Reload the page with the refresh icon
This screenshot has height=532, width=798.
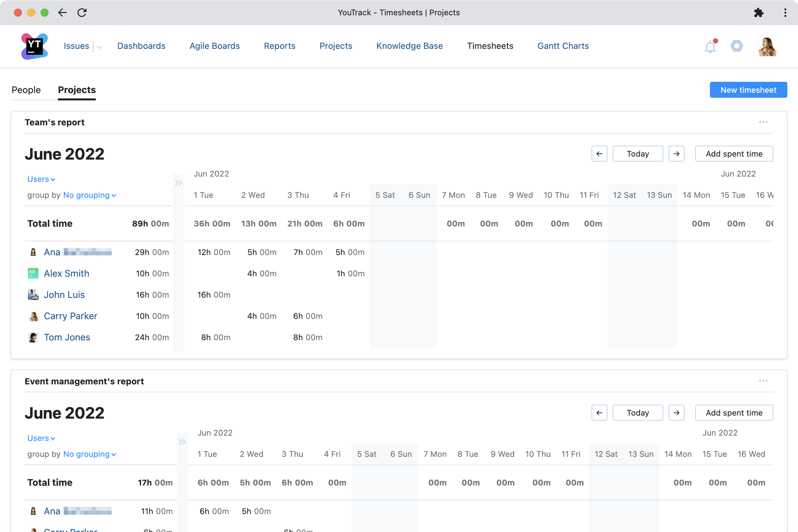click(x=82, y=13)
